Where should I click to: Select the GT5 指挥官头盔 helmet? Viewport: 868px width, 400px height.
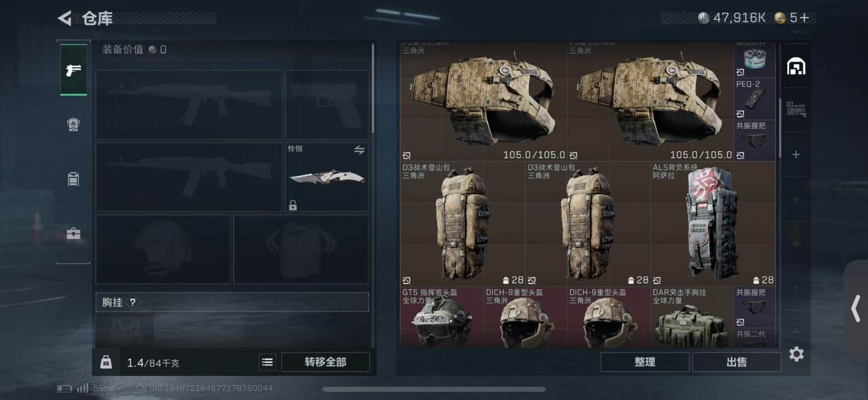point(442,317)
